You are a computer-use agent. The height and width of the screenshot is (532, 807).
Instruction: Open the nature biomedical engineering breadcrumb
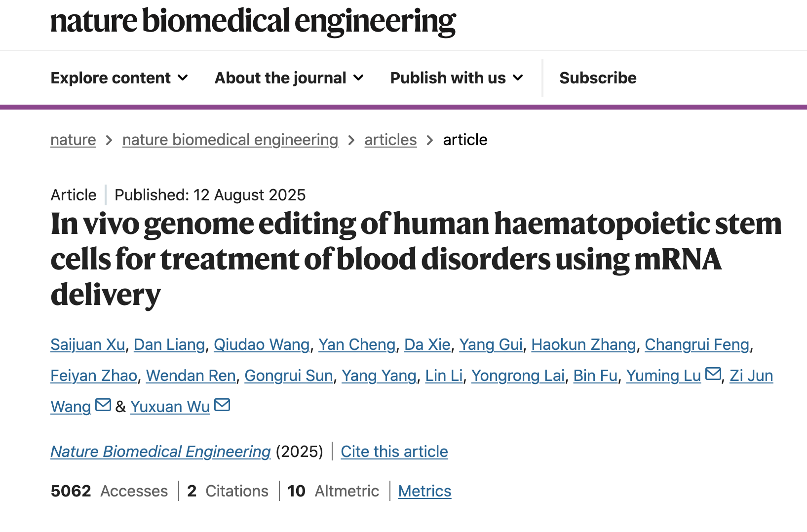tap(230, 140)
